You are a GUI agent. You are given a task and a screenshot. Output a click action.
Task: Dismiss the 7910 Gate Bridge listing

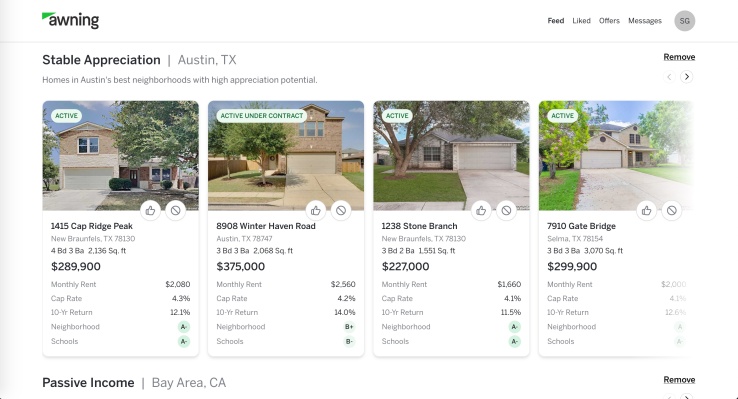click(672, 210)
